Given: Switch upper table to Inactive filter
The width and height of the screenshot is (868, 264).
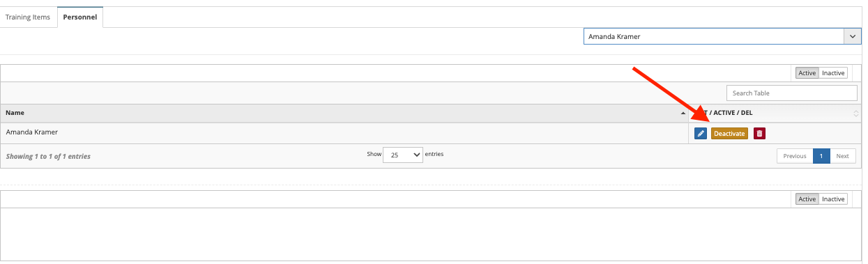Looking at the screenshot, I should pos(833,73).
